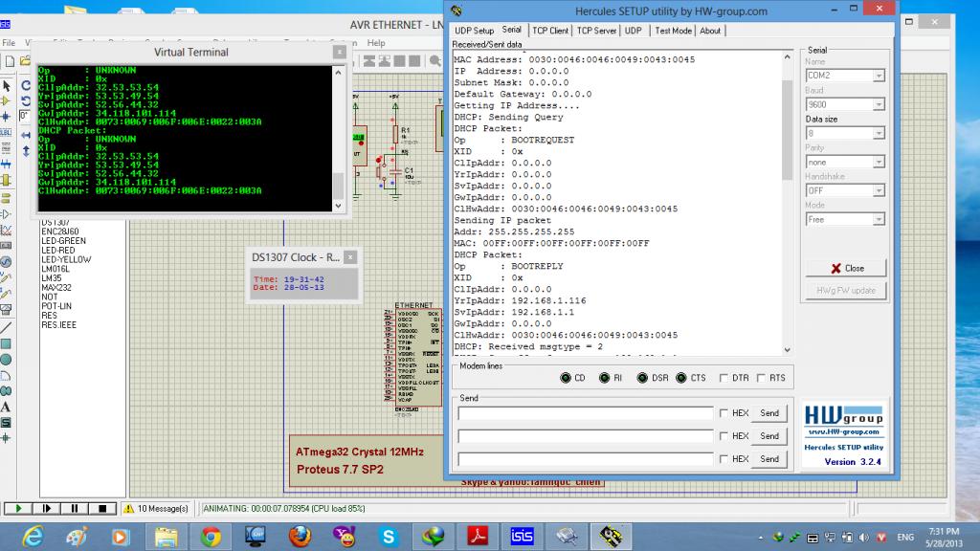Image resolution: width=980 pixels, height=551 pixels.
Task: Open Firefox from the taskbar
Action: pyautogui.click(x=300, y=535)
